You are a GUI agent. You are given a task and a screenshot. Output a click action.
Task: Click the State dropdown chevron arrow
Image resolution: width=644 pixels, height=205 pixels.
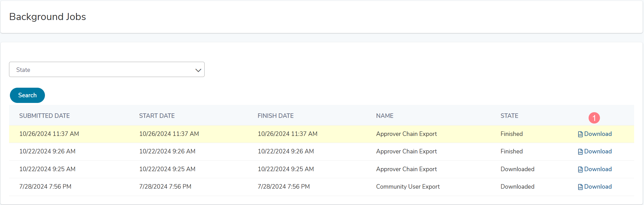coord(198,70)
